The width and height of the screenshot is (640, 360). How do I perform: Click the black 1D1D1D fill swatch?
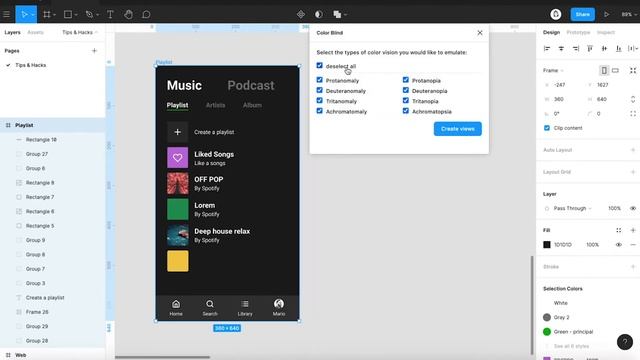pos(547,244)
